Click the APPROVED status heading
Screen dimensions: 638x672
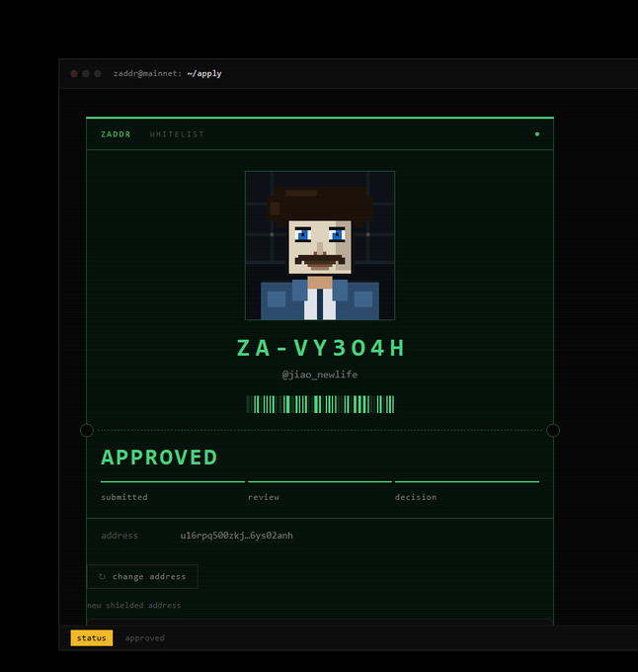[x=159, y=458]
